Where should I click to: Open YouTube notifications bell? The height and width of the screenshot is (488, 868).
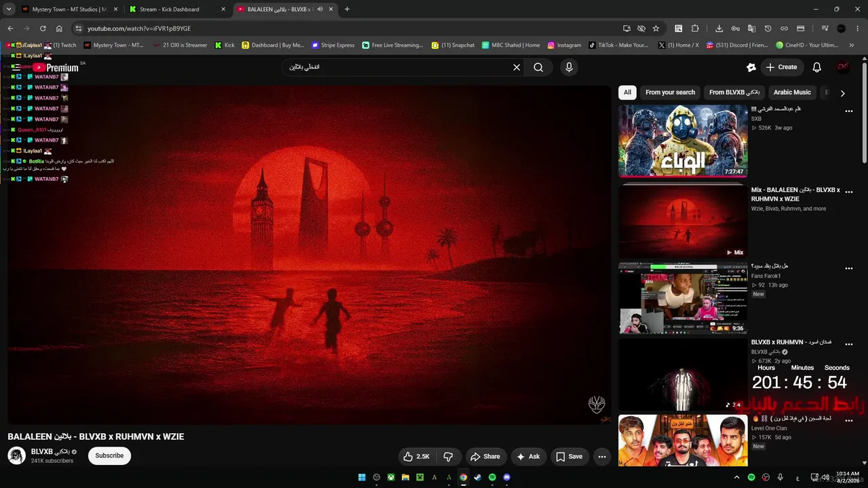(817, 67)
